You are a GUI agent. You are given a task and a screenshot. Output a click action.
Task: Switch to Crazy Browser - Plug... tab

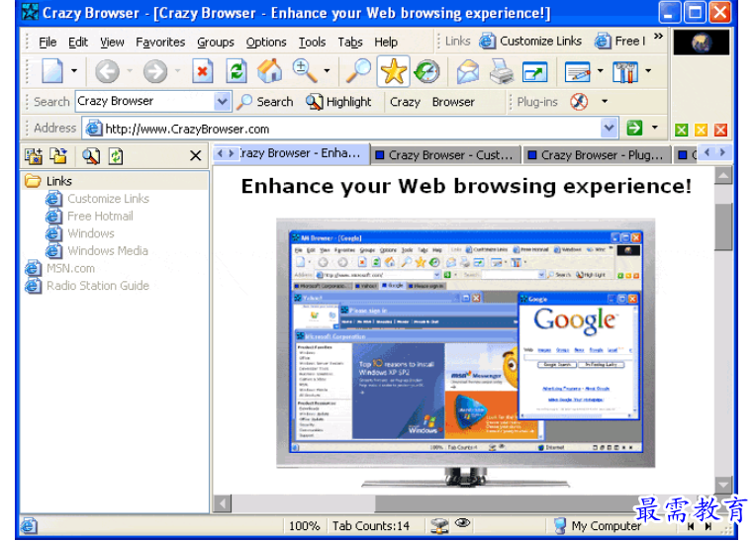[597, 155]
